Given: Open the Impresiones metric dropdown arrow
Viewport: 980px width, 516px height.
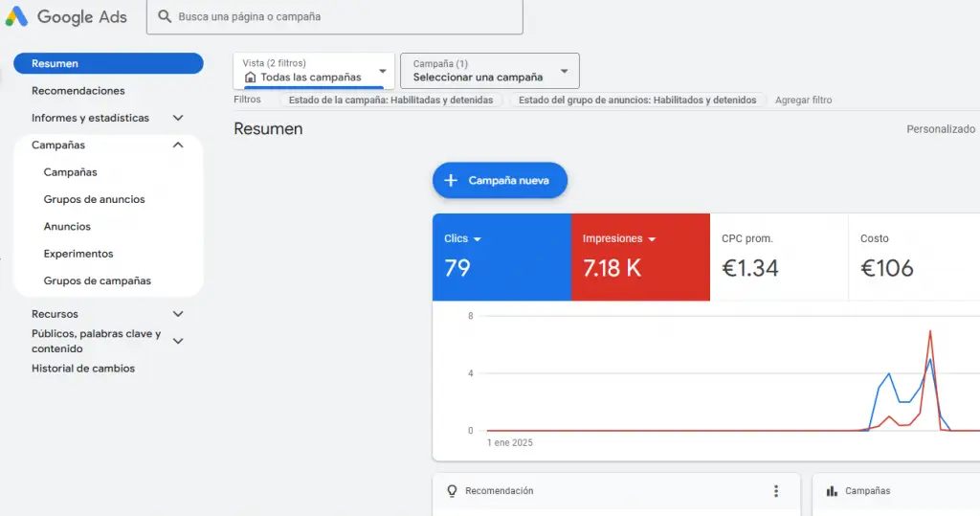Looking at the screenshot, I should pos(652,239).
